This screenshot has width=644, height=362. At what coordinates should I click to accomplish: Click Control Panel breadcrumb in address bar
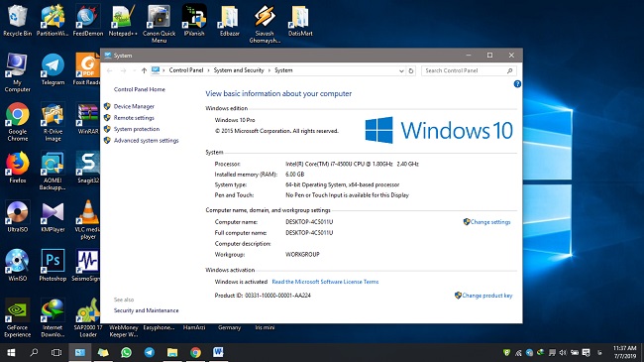[186, 70]
